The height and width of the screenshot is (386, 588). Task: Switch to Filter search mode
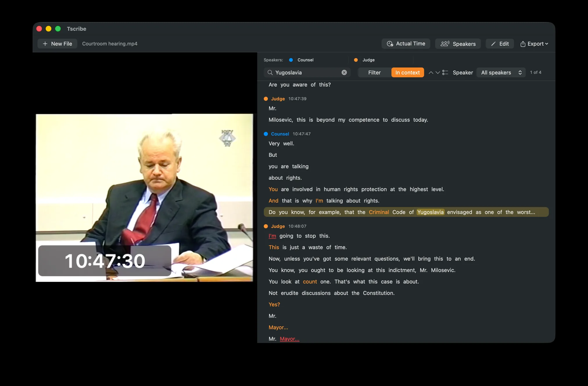pos(374,72)
